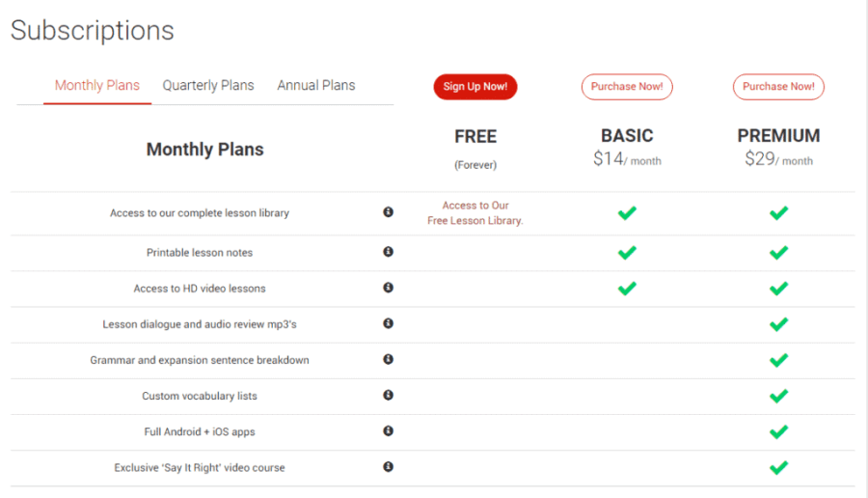Click info icon beside Printable lesson notes
The image size is (868, 498).
point(388,252)
